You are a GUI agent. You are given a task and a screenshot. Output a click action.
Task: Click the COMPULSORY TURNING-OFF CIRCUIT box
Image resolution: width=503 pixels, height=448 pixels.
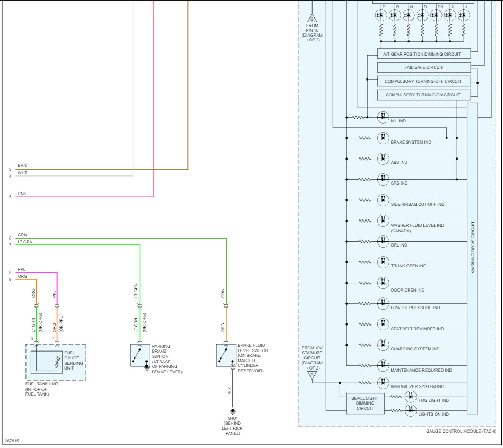[x=424, y=81]
